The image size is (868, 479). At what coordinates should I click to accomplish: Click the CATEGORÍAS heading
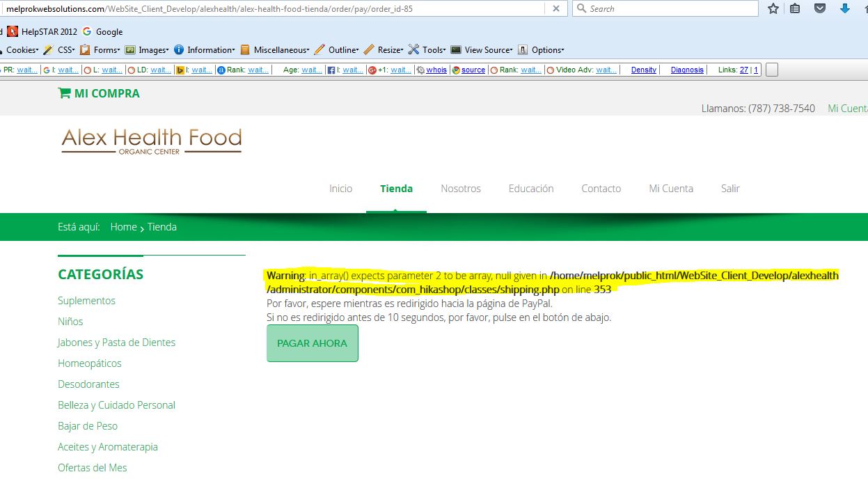click(x=101, y=274)
